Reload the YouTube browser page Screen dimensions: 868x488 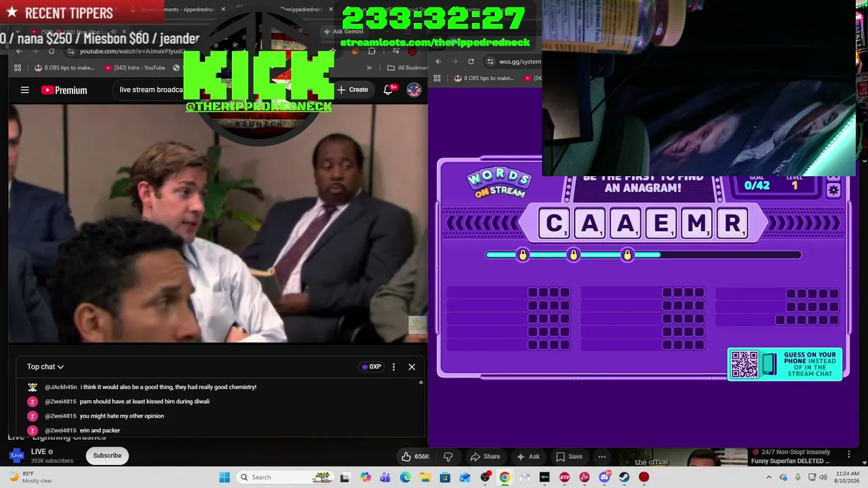52,52
